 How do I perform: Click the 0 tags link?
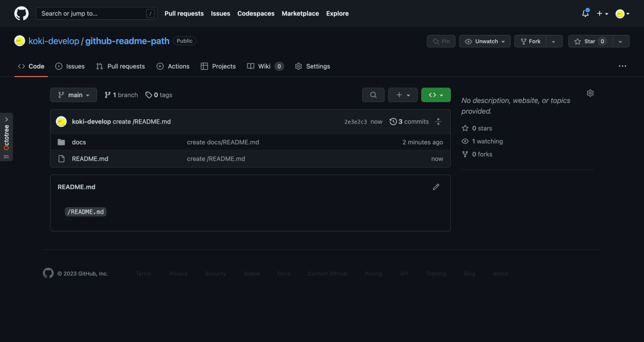pos(159,95)
